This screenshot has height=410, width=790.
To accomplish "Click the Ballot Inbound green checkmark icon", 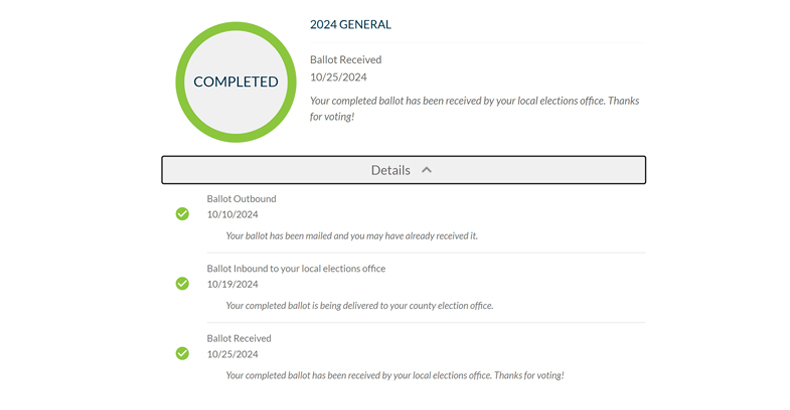I will 182,284.
